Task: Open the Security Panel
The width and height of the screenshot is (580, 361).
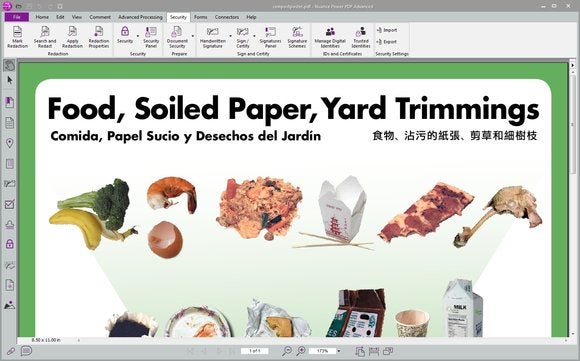Action: [x=151, y=37]
